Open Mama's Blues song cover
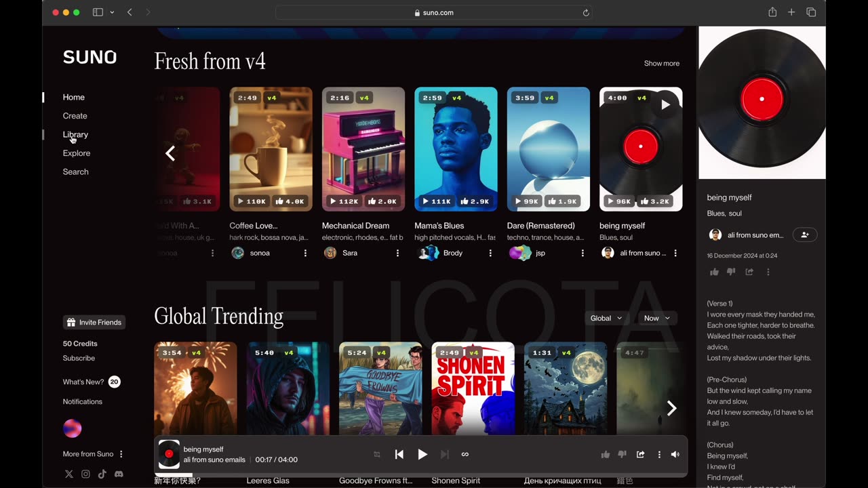 coord(456,149)
